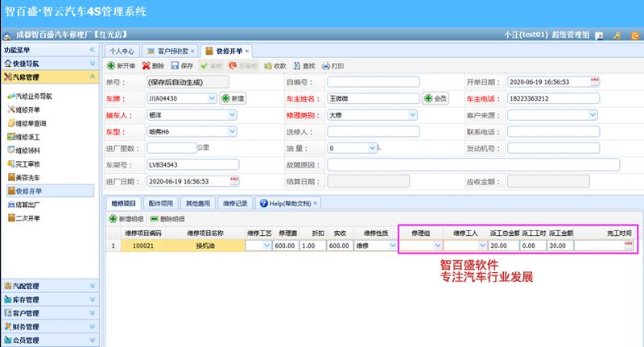This screenshot has height=347, width=644.
Task: Click the 反审核 toolbar button
Action: (x=243, y=66)
